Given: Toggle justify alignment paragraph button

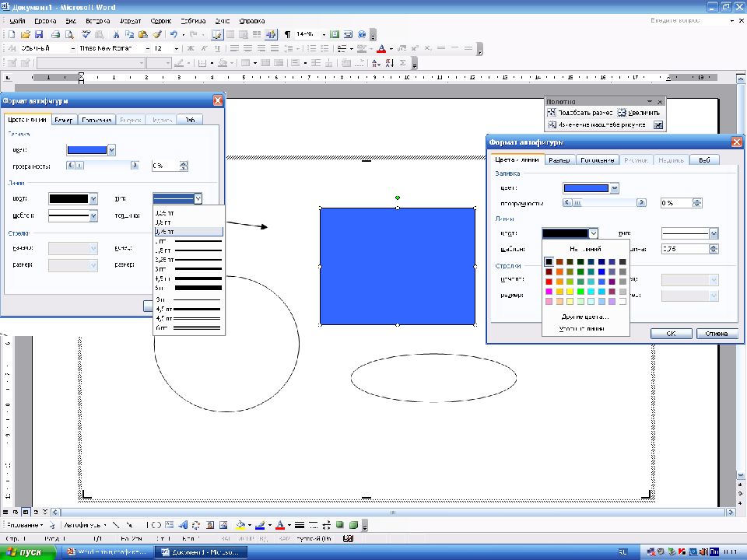Looking at the screenshot, I should click(275, 48).
